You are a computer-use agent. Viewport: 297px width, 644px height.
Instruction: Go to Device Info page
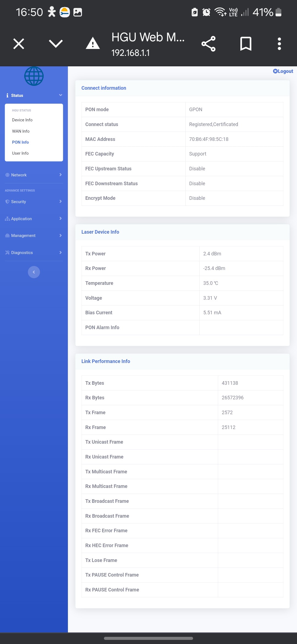pos(22,120)
